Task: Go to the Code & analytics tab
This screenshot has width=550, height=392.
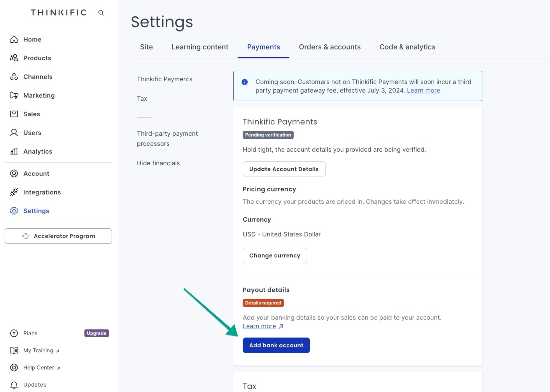Action: coord(407,47)
